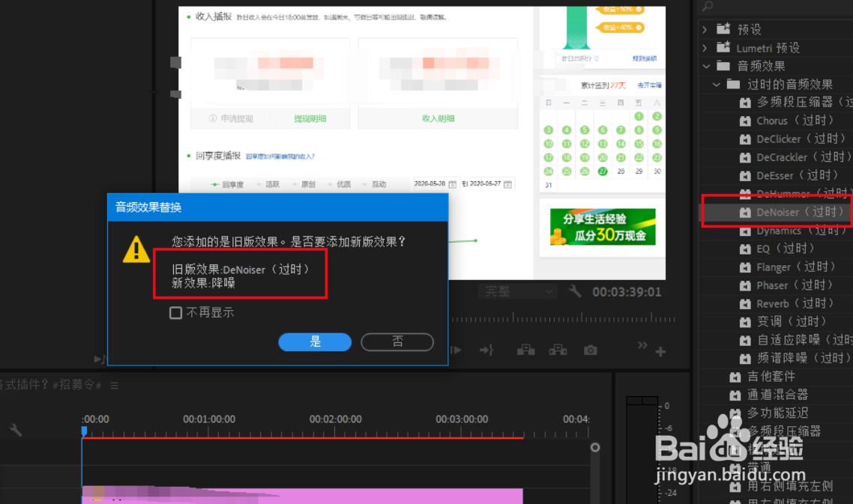Click the export frame camera icon
The image size is (853, 504).
pos(591,350)
